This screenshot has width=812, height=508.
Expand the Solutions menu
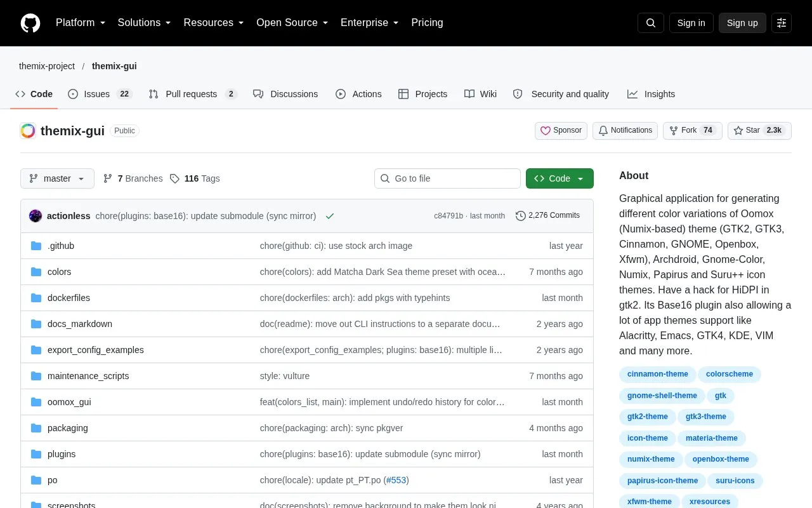click(x=145, y=23)
